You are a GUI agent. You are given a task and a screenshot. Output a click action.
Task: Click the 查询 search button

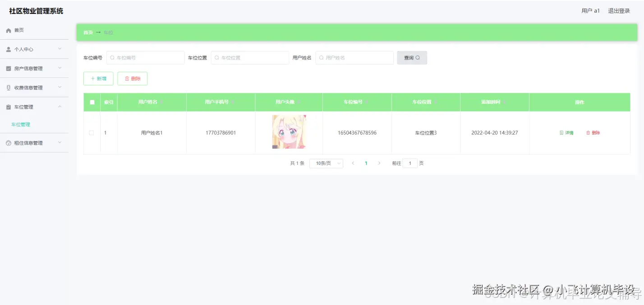pos(412,58)
